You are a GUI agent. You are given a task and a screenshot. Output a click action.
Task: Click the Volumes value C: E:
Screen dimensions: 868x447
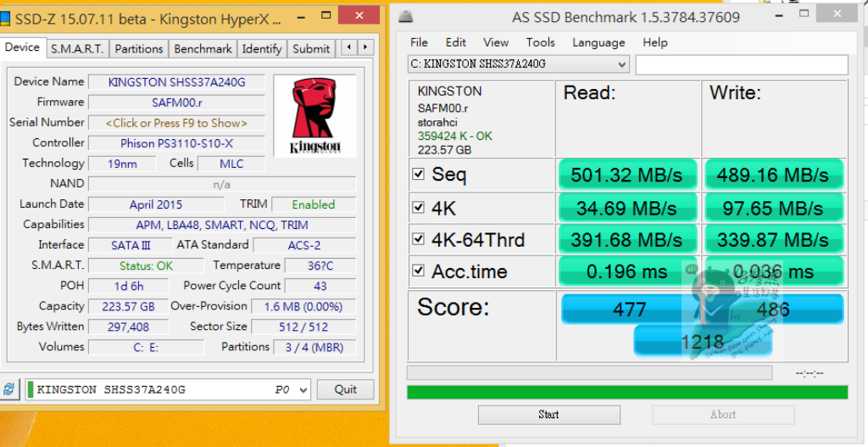coord(146,347)
